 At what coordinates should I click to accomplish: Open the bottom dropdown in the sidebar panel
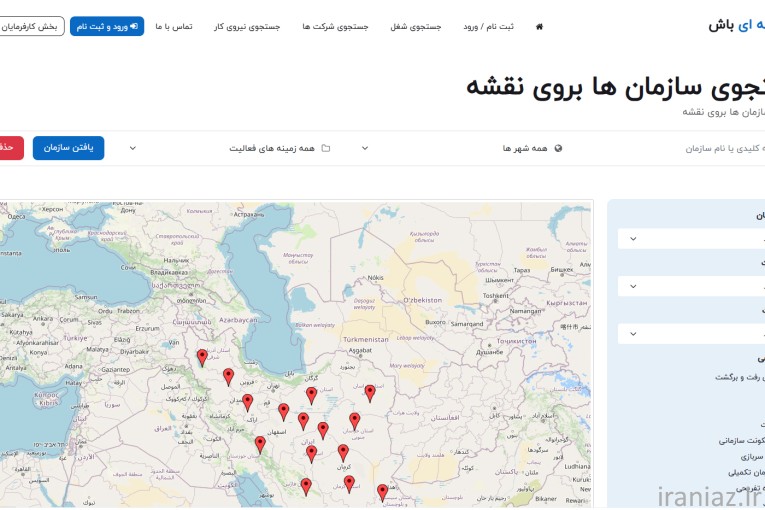click(691, 334)
